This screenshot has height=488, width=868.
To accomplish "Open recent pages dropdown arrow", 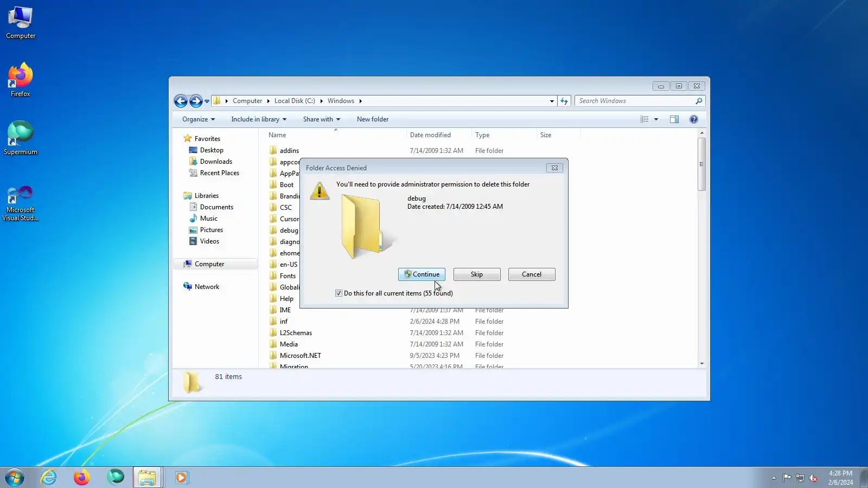I will coord(207,101).
